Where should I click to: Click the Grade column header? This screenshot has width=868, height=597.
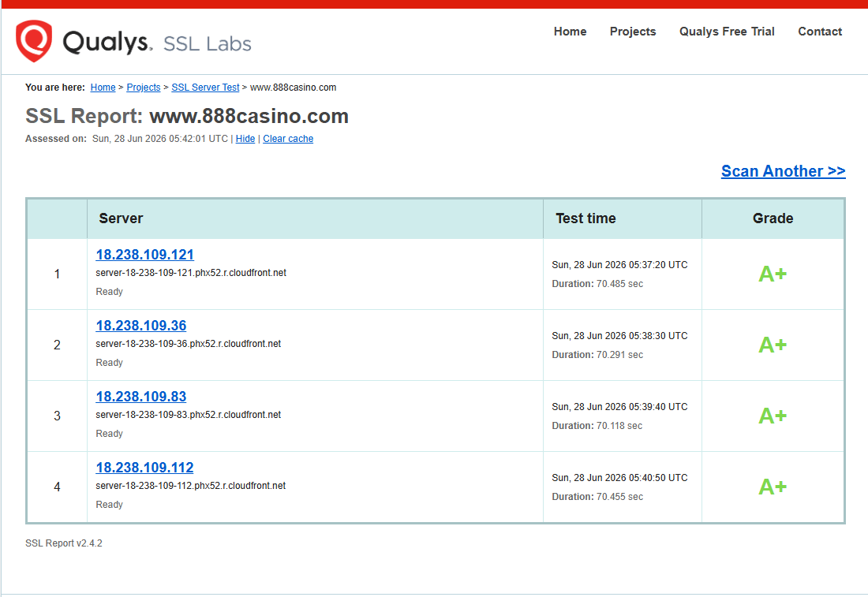point(773,218)
